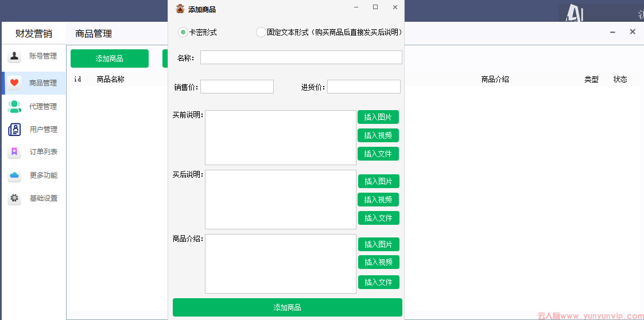Image resolution: width=644 pixels, height=320 pixels.
Task: Click the blue cloud more-functions icon
Action: coord(14,175)
